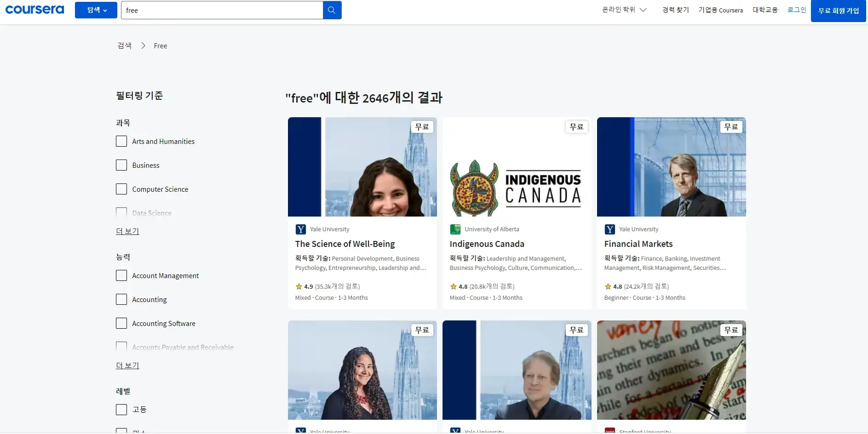Click the star icon on Financial Markets card
Viewport: 868px width, 434px height.
click(x=608, y=286)
